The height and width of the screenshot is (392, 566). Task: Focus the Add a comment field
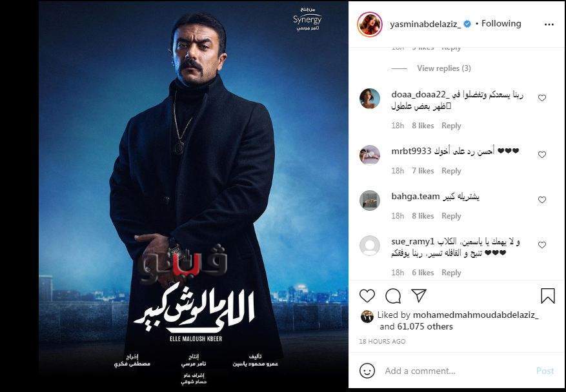coord(457,371)
